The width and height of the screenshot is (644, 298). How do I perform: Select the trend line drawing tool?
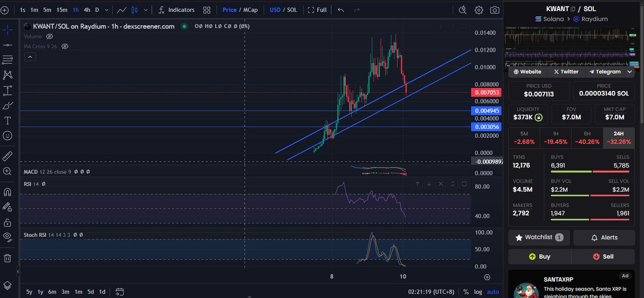coord(8,44)
